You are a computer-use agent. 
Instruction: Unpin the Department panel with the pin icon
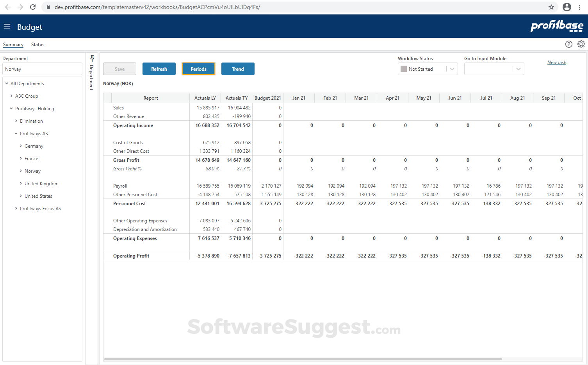coord(92,58)
